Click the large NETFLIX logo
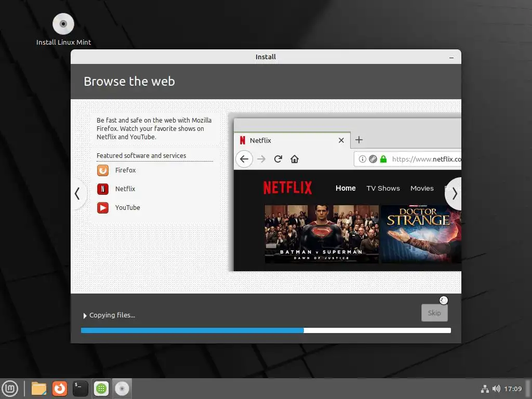532x399 pixels. tap(288, 188)
